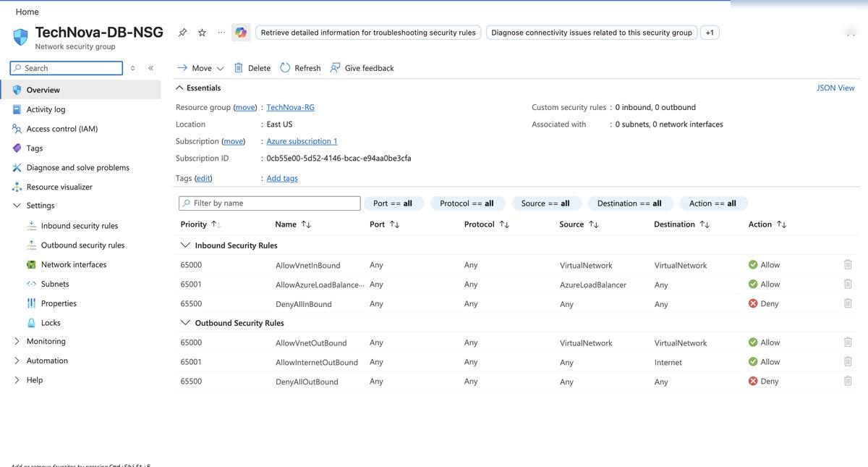
Task: Open Overview in the side menu
Action: point(80,90)
